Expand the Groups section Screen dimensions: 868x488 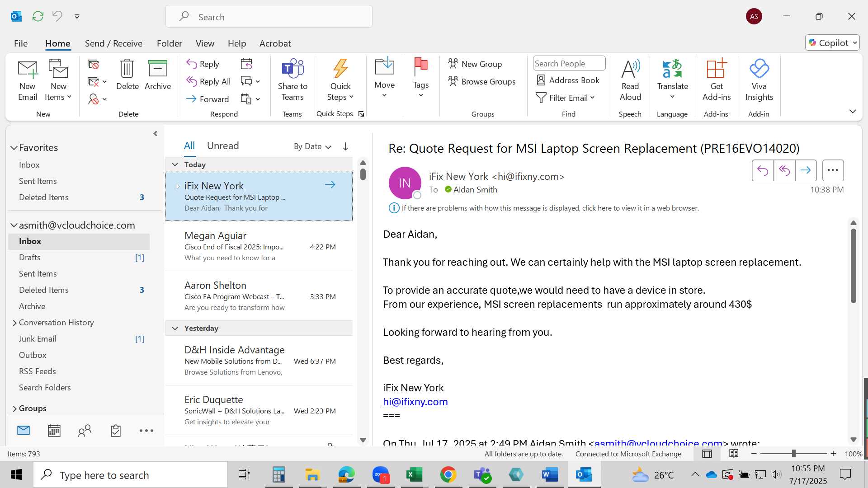point(14,408)
